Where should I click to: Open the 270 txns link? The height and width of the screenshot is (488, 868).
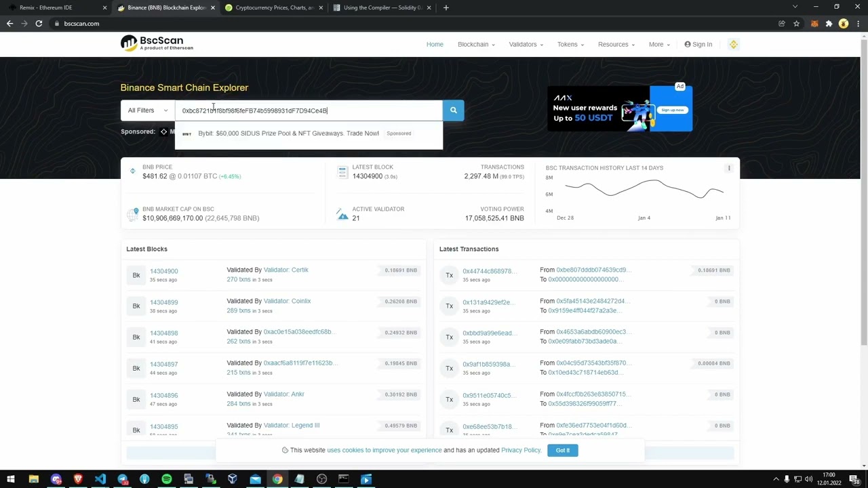[x=239, y=279]
